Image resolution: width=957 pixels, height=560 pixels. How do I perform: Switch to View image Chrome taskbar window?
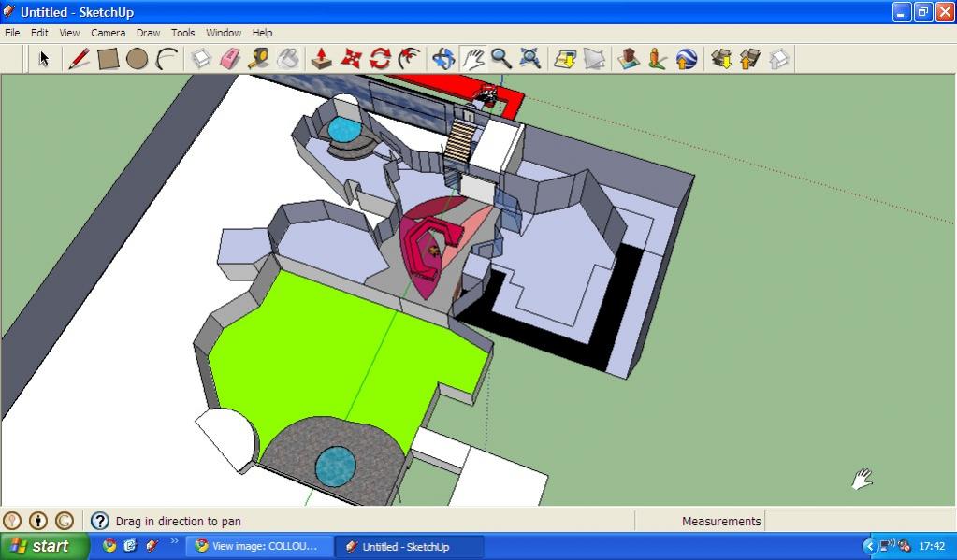click(258, 546)
